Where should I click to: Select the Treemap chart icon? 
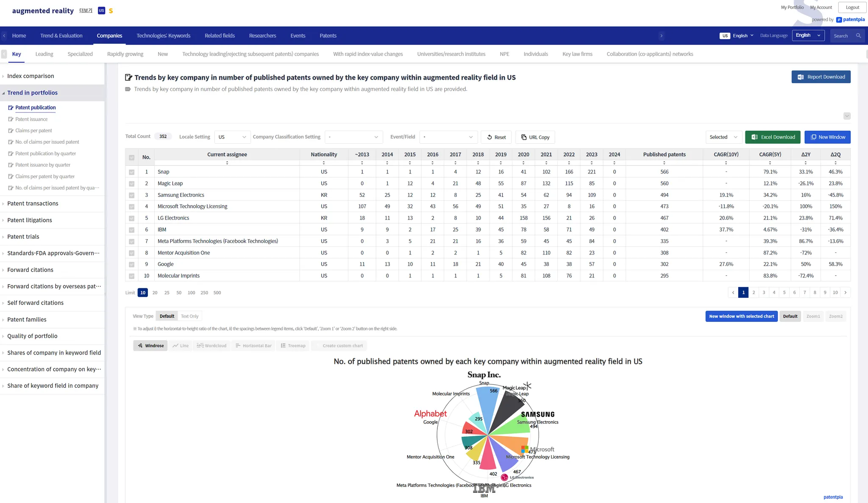point(283,346)
